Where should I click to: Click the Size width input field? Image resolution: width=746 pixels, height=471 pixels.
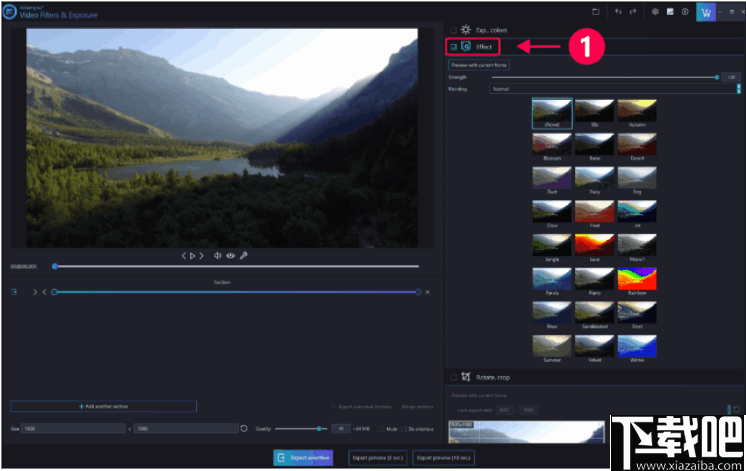tap(74, 428)
